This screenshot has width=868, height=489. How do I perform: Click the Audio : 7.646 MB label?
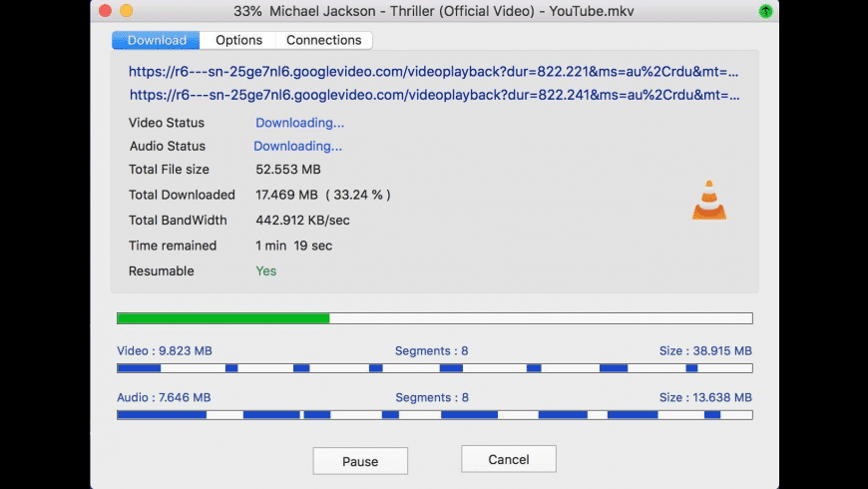pos(164,397)
